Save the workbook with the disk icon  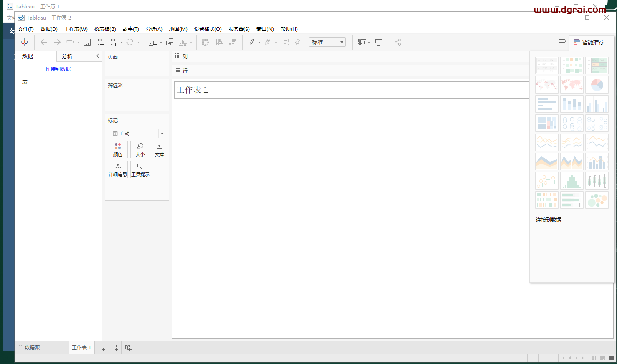click(87, 42)
